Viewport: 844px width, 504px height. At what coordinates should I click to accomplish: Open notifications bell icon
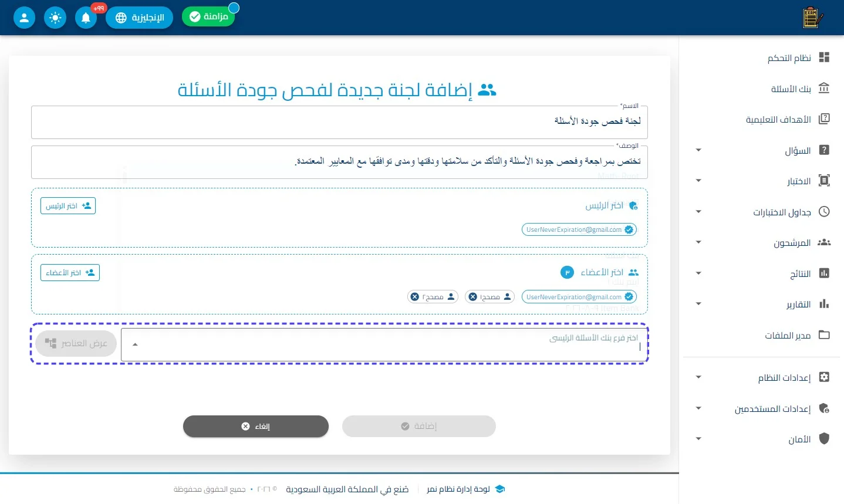click(86, 18)
